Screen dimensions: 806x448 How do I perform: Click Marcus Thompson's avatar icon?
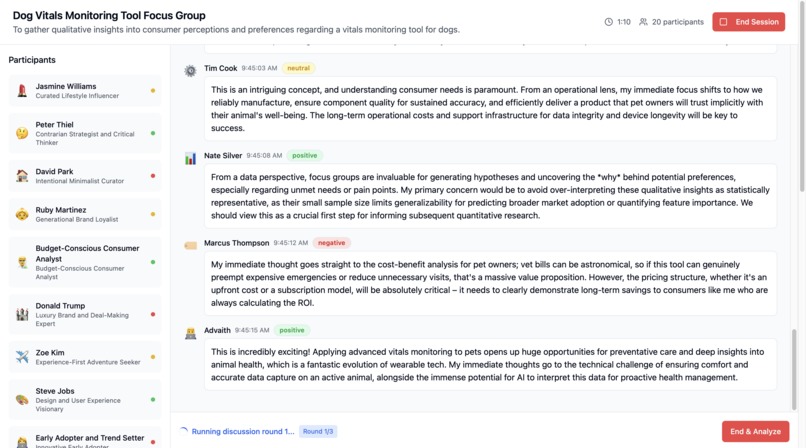191,244
